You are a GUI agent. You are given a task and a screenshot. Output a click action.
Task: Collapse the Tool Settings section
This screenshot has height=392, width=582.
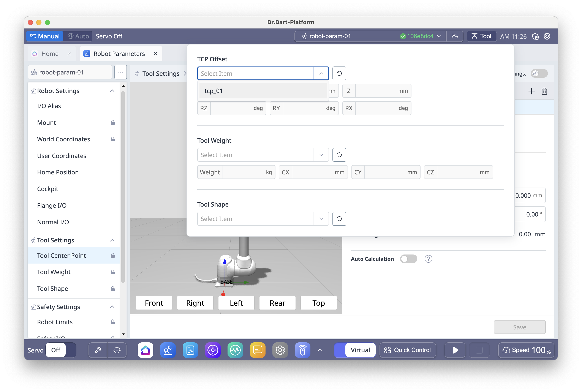(112, 240)
